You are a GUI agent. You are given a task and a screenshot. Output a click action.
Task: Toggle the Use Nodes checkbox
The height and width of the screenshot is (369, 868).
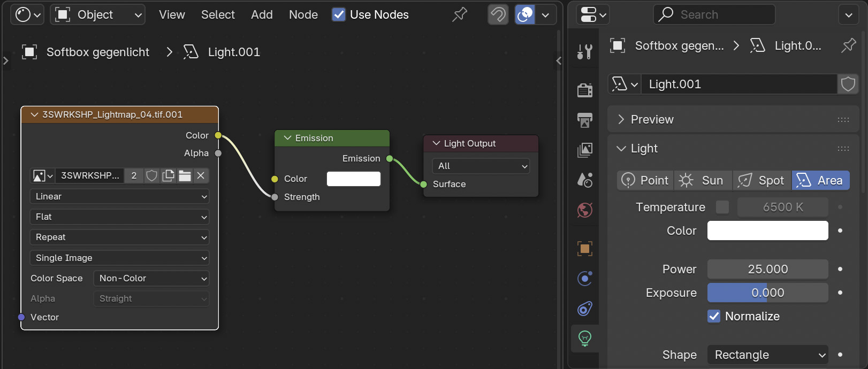[x=339, y=14]
